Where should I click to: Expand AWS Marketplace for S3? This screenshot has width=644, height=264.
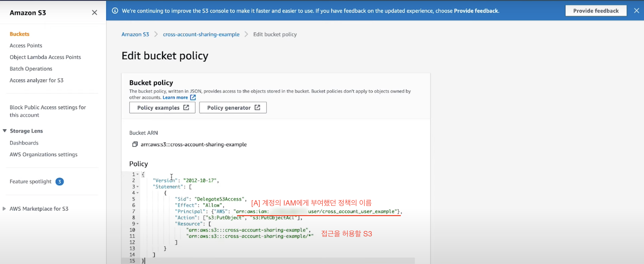tap(4, 208)
